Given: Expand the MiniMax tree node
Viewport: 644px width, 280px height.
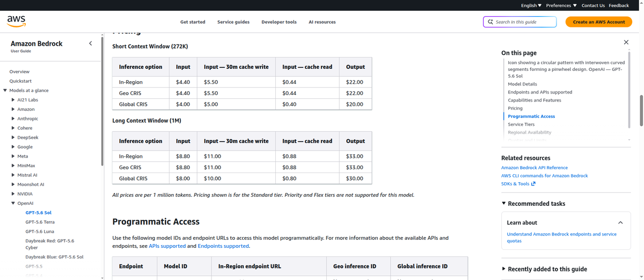Looking at the screenshot, I should [x=13, y=166].
